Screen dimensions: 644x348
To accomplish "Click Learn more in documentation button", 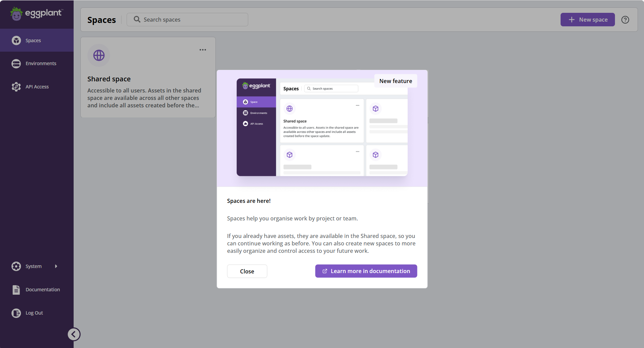I will [x=366, y=271].
